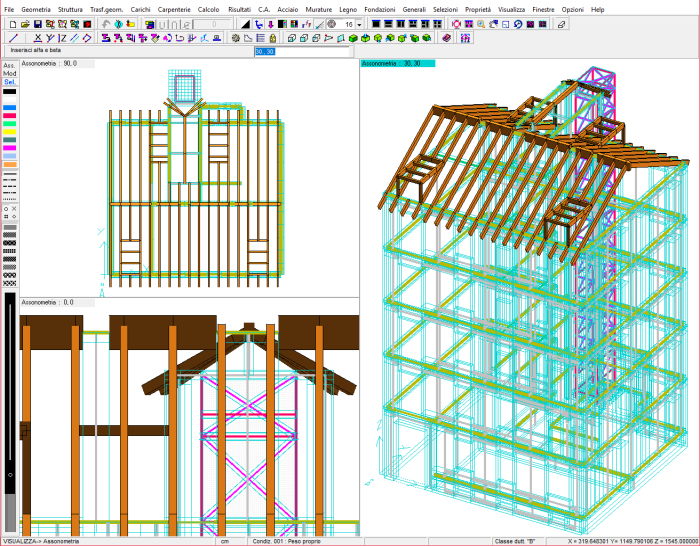Click the Assonometria 30, 30 view label
Image resolution: width=700 pixels, height=546 pixels.
tap(398, 63)
